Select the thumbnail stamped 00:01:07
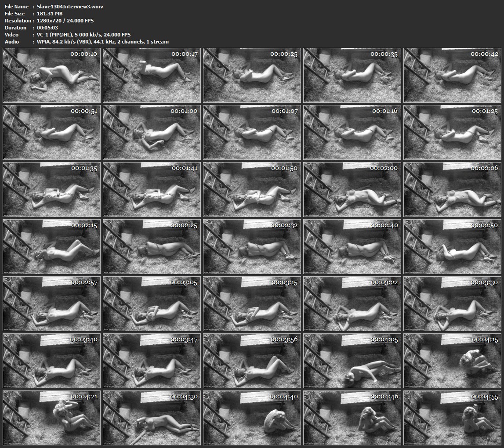 click(x=252, y=132)
